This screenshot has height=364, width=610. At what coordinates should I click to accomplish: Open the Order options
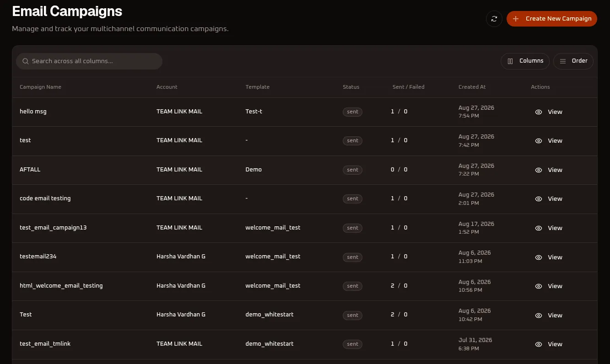tap(573, 61)
